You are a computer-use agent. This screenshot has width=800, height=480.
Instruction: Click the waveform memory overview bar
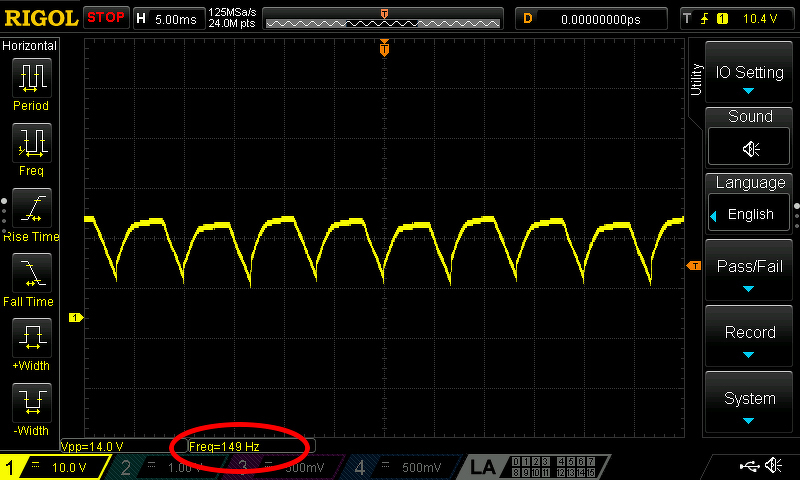[383, 19]
